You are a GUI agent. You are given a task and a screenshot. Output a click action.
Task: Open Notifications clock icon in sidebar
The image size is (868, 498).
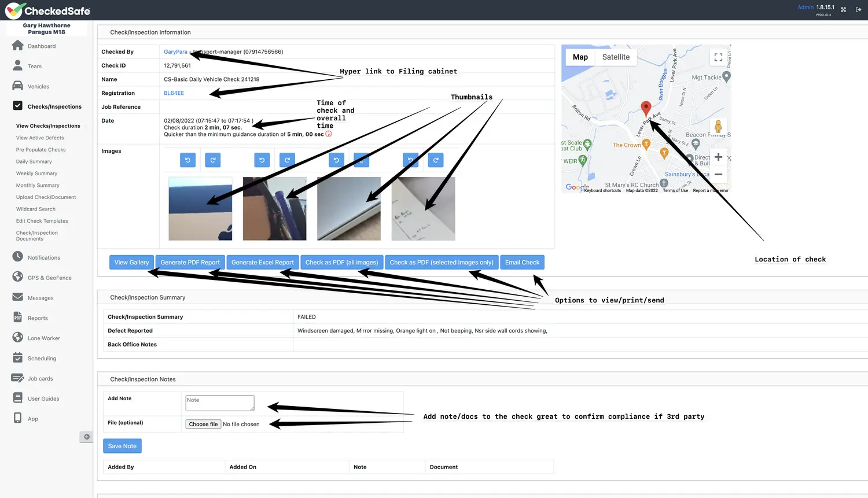(17, 257)
